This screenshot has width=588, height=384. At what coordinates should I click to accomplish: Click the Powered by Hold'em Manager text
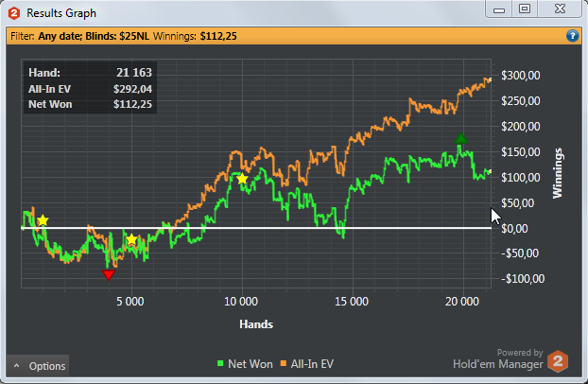click(498, 359)
